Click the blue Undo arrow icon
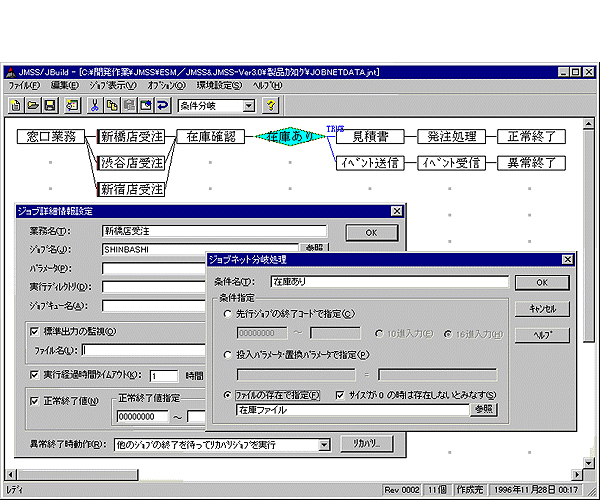600x500 pixels. point(162,105)
